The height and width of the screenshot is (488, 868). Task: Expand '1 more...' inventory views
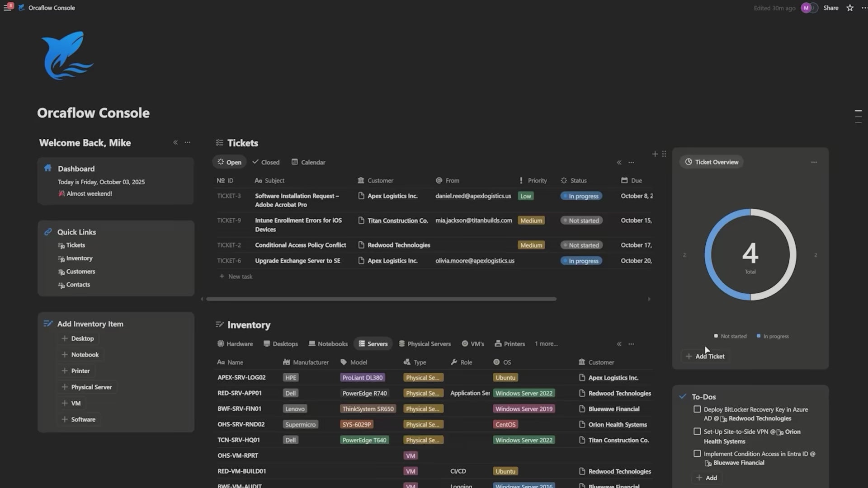click(546, 344)
